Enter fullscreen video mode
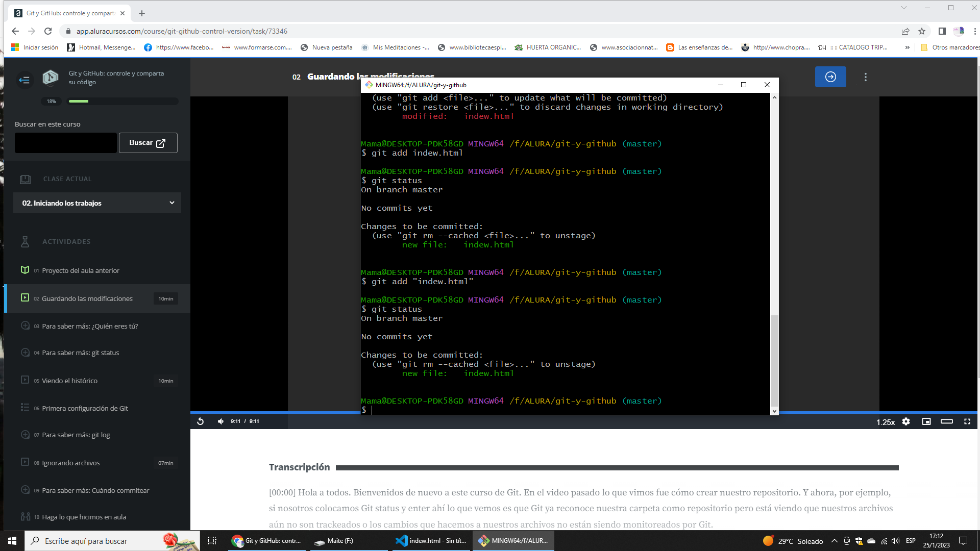 [x=967, y=421]
